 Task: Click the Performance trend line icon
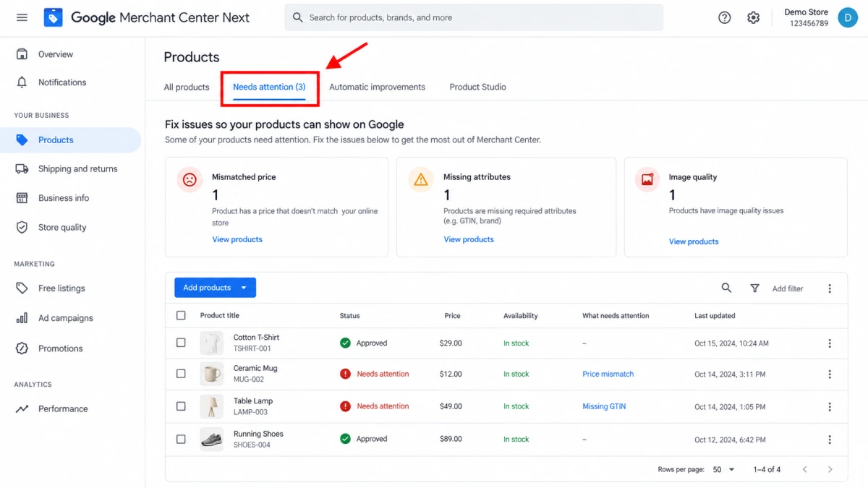coord(22,408)
